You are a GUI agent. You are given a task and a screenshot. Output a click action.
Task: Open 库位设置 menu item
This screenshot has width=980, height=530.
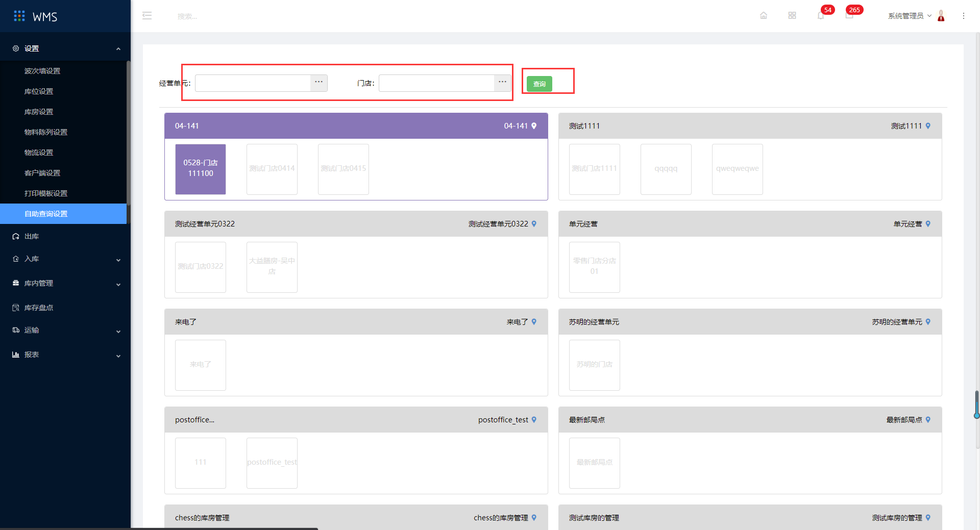coord(63,91)
